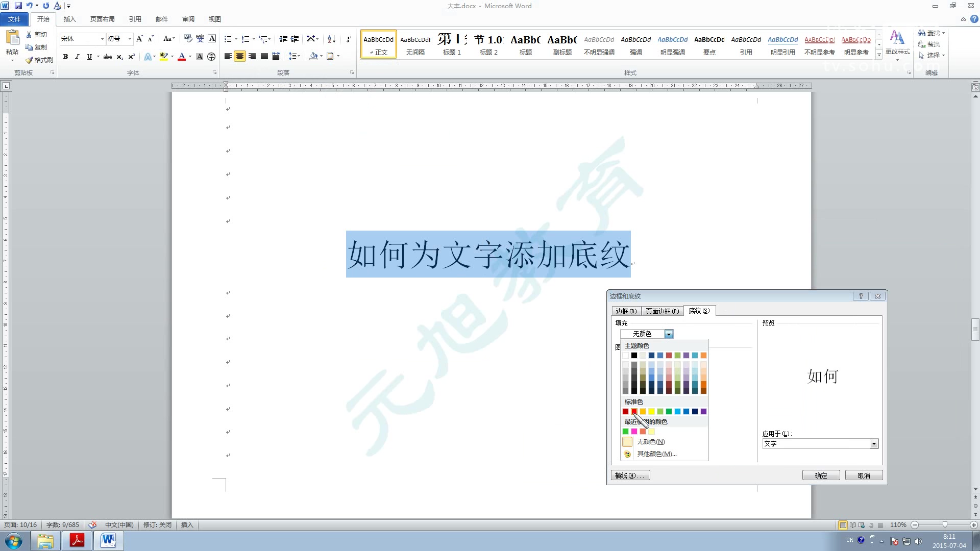Apply strikethrough to the selected text
This screenshot has width=980, height=551.
pos(107,56)
